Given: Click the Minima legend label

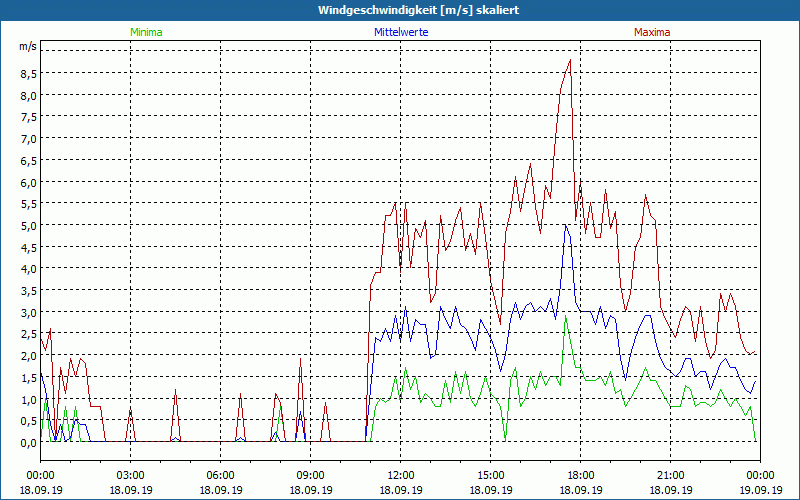Looking at the screenshot, I should (x=146, y=32).
